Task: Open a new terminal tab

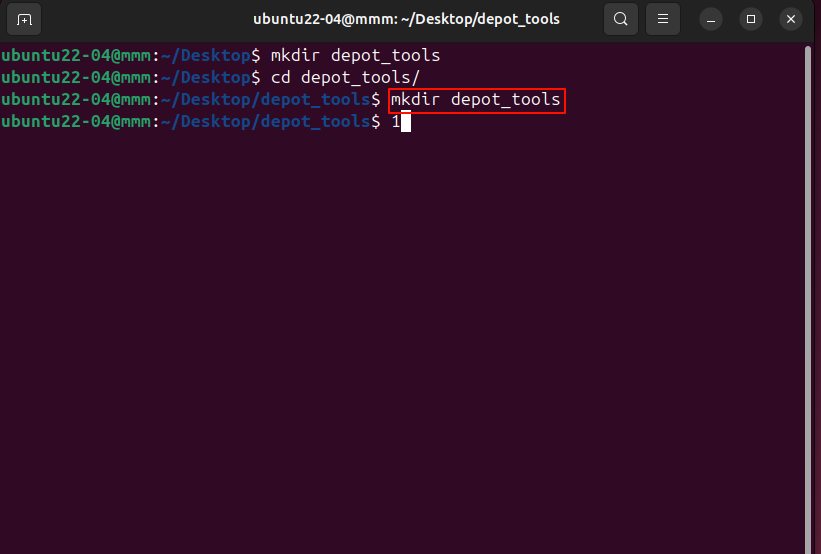Action: pos(24,19)
